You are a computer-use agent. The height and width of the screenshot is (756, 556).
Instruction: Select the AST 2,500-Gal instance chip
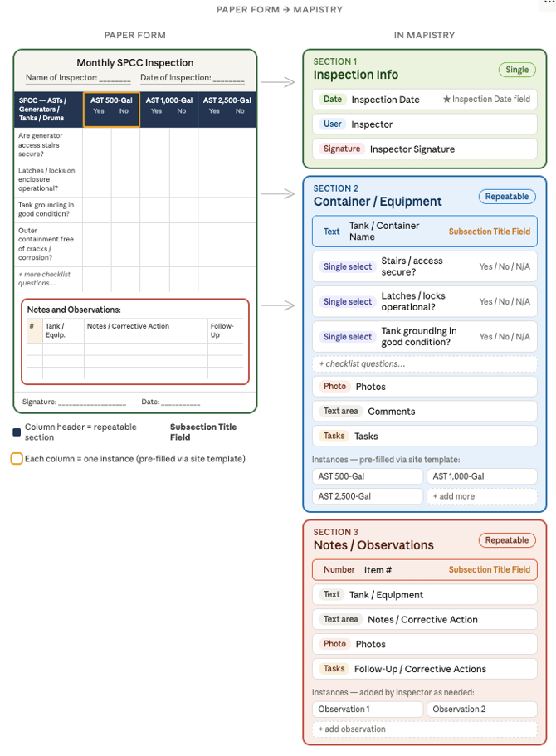tap(368, 496)
